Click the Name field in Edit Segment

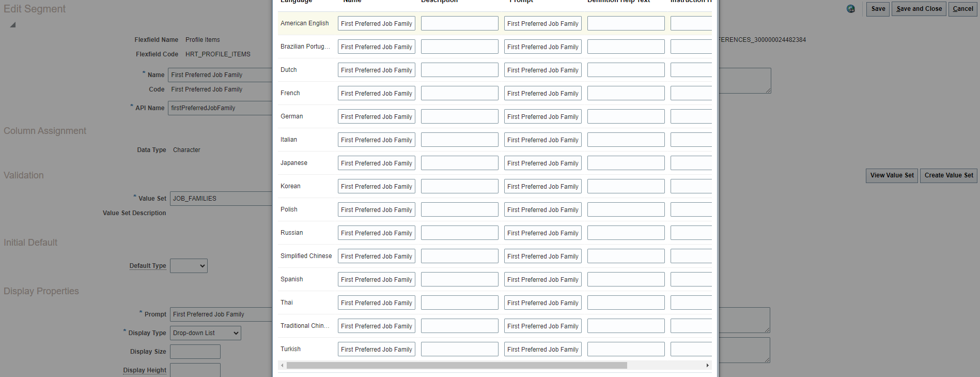221,75
